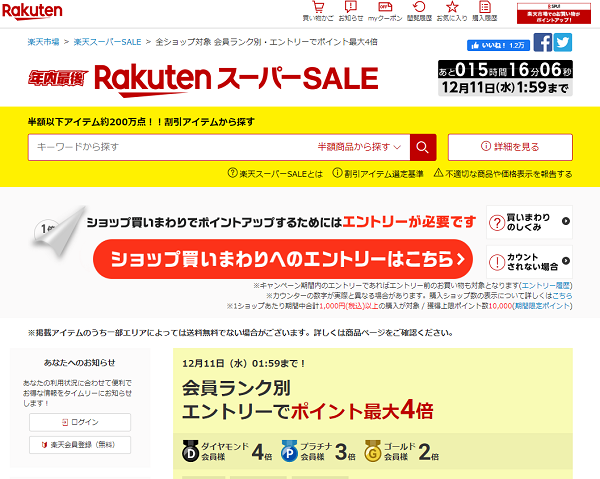Share via the Facebook icon

[543, 42]
